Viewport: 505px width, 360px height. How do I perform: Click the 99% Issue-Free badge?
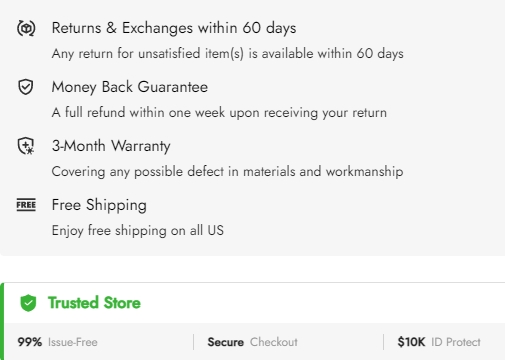pyautogui.click(x=57, y=342)
